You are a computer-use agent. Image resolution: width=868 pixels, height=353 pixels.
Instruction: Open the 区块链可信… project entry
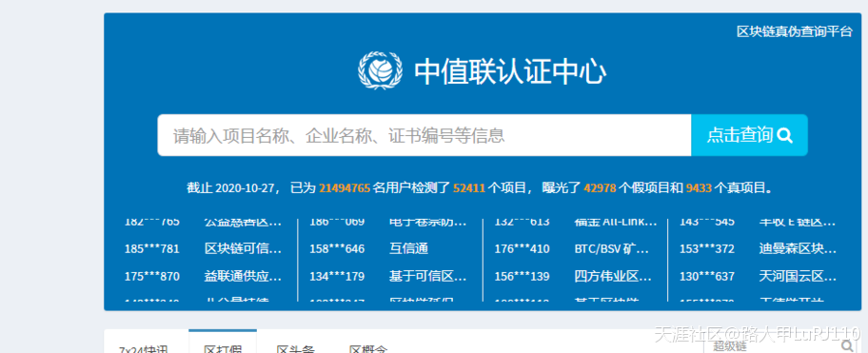coord(243,249)
